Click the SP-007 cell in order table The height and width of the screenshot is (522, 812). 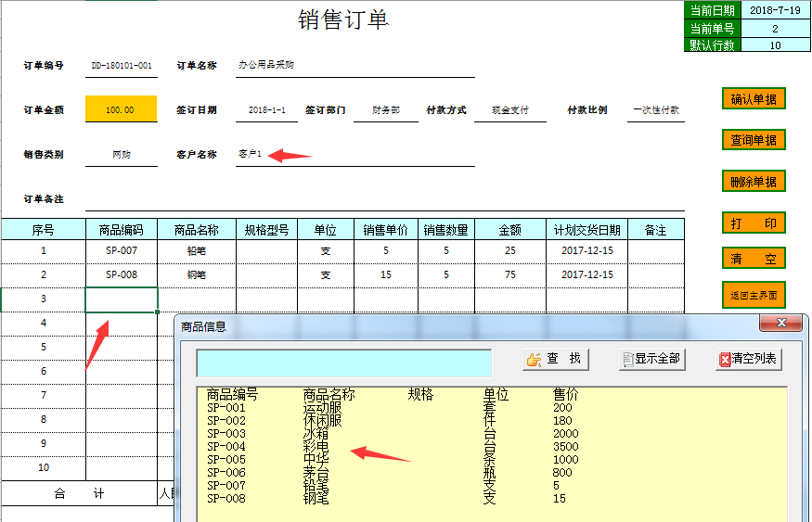tap(122, 251)
